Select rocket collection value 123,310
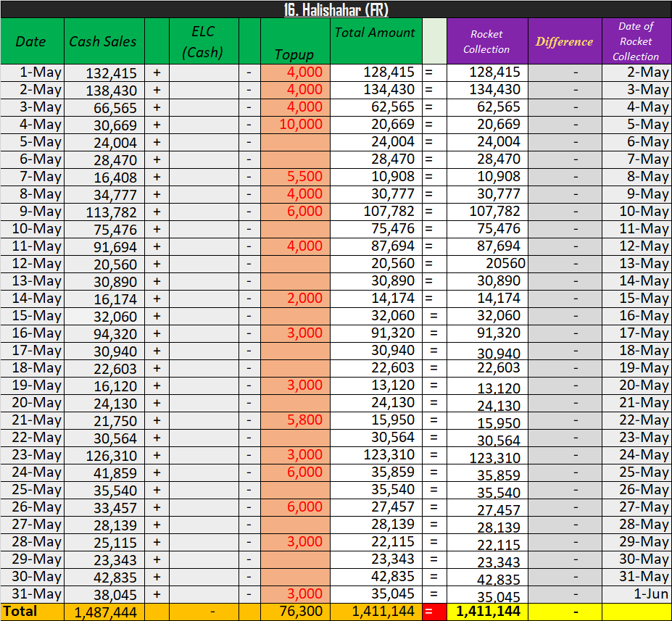 point(487,455)
